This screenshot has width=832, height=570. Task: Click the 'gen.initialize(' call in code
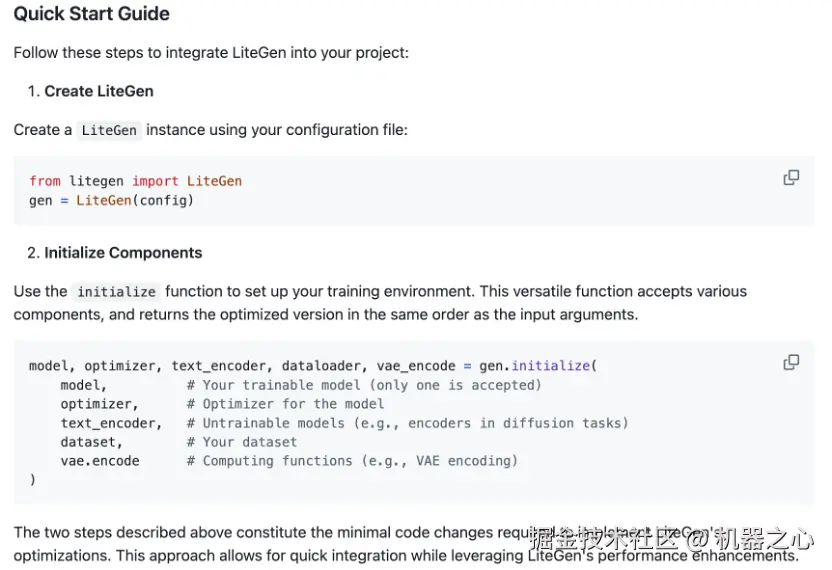(538, 366)
